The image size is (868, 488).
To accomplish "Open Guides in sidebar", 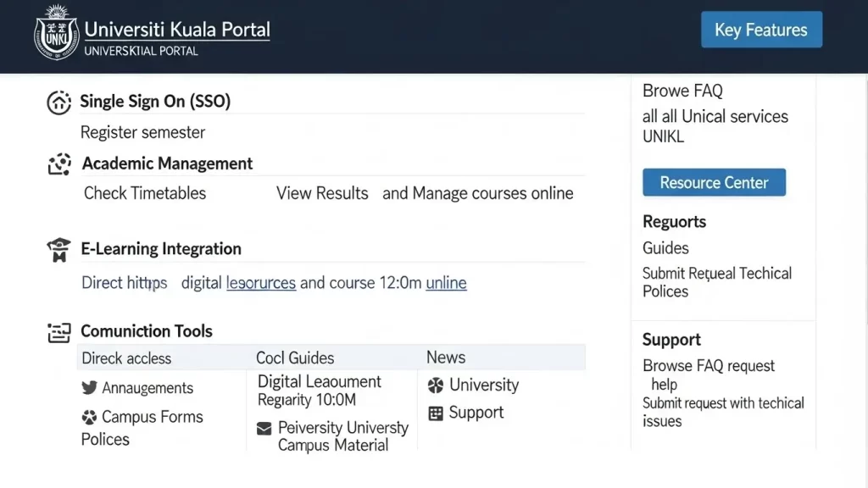I will [665, 248].
